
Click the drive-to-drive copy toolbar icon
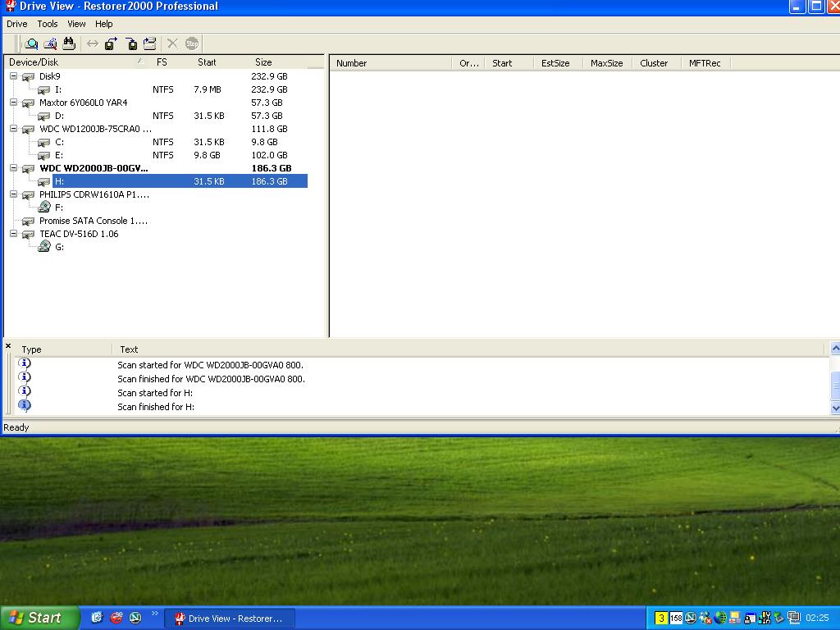tap(150, 44)
